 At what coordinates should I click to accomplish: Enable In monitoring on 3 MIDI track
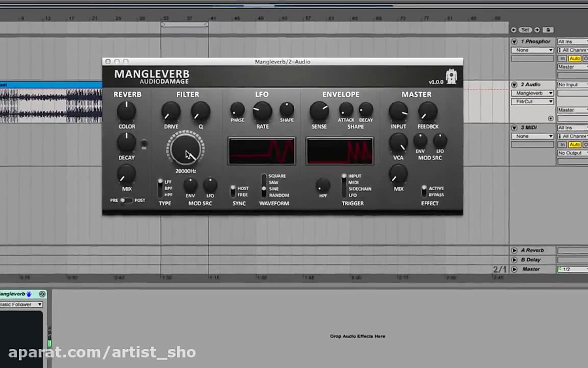click(562, 144)
